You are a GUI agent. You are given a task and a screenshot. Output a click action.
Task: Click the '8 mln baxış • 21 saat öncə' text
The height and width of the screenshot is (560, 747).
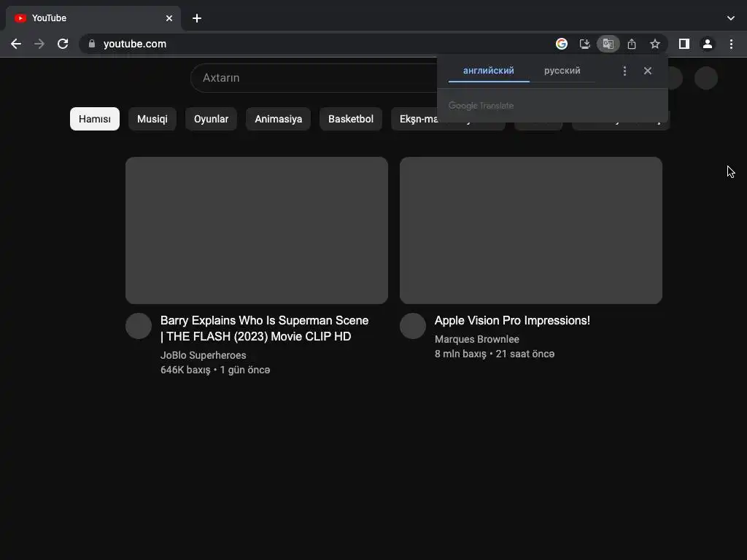(x=495, y=354)
